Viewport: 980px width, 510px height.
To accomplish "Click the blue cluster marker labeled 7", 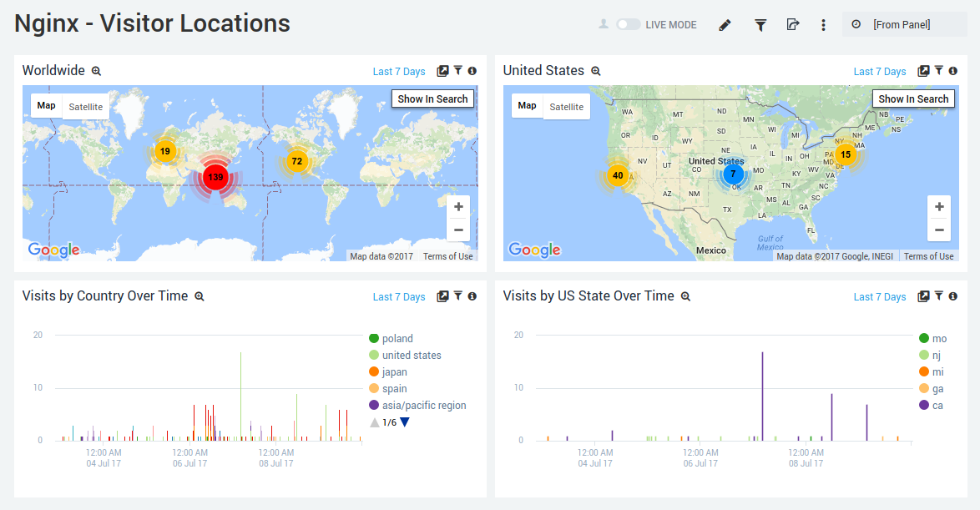I will tap(733, 174).
